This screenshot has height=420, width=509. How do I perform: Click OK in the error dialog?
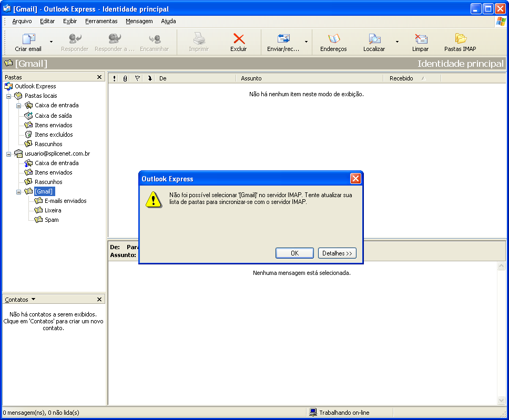click(x=295, y=253)
